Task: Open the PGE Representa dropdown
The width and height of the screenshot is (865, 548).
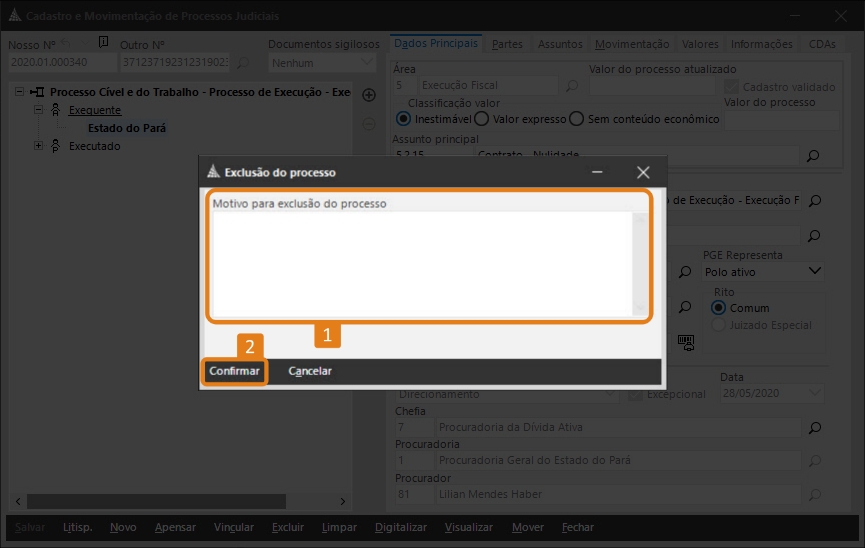Action: coord(814,271)
